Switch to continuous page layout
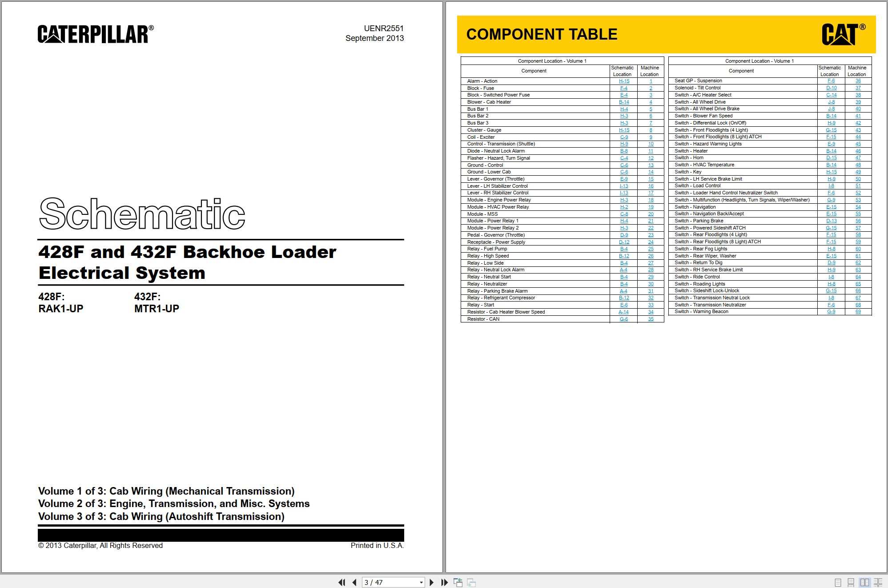 pos(851,582)
